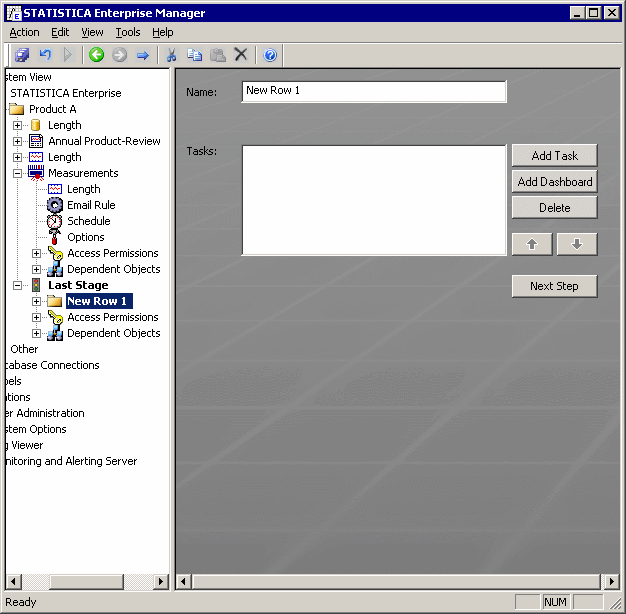
Task: Select the Database Connections tree item
Action: click(52, 365)
